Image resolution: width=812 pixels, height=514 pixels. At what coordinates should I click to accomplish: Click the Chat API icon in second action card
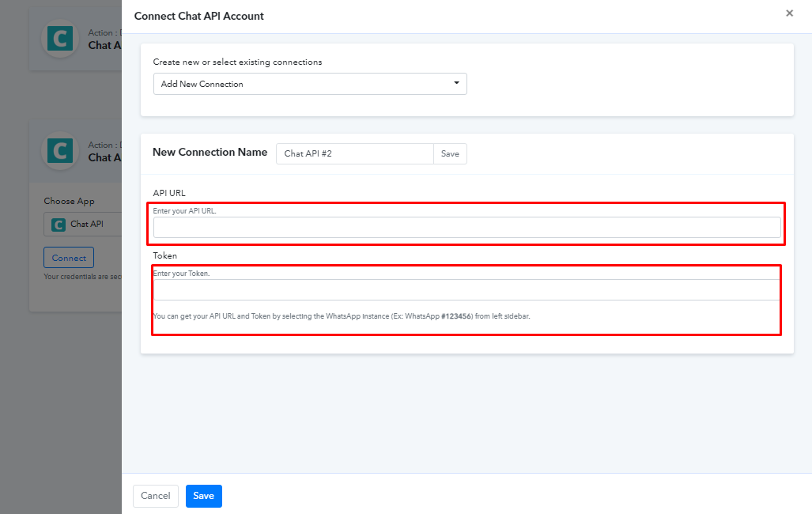click(x=60, y=151)
